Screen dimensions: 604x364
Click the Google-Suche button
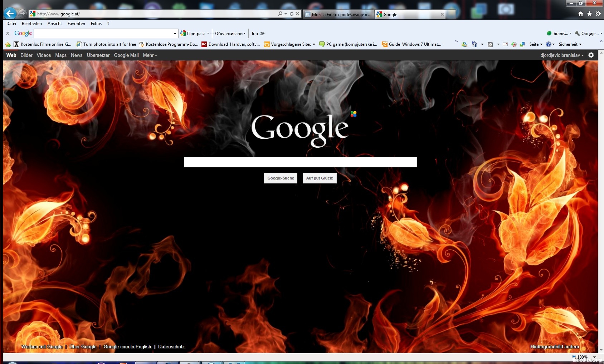click(281, 178)
